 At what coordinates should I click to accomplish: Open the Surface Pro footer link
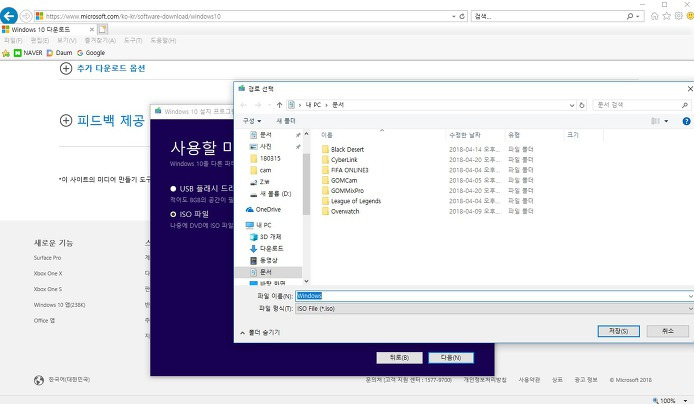(47, 258)
